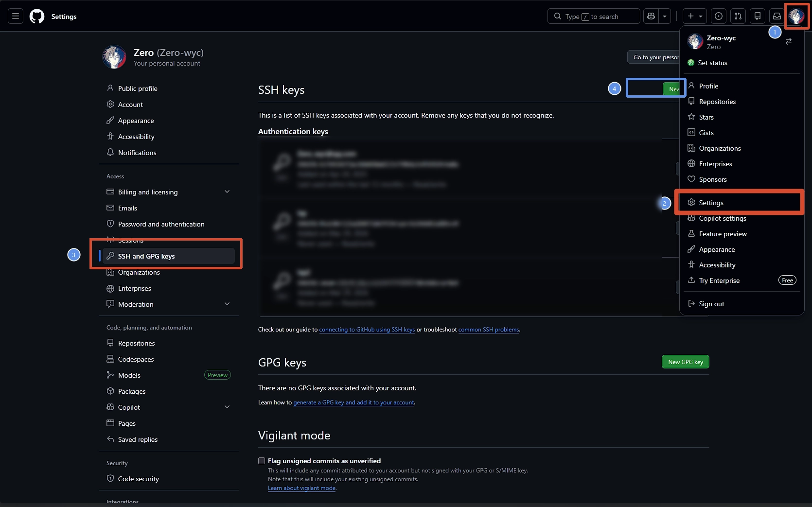Enable Flag unsigned commits as unverified

click(262, 461)
